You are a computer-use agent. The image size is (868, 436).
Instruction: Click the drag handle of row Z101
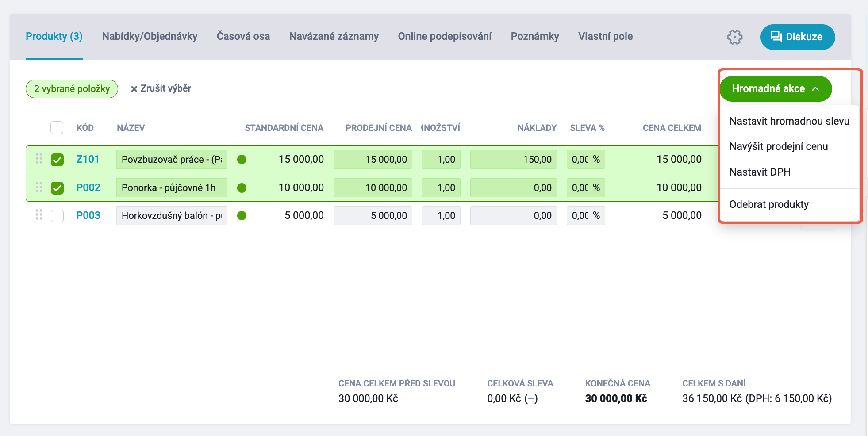(39, 159)
